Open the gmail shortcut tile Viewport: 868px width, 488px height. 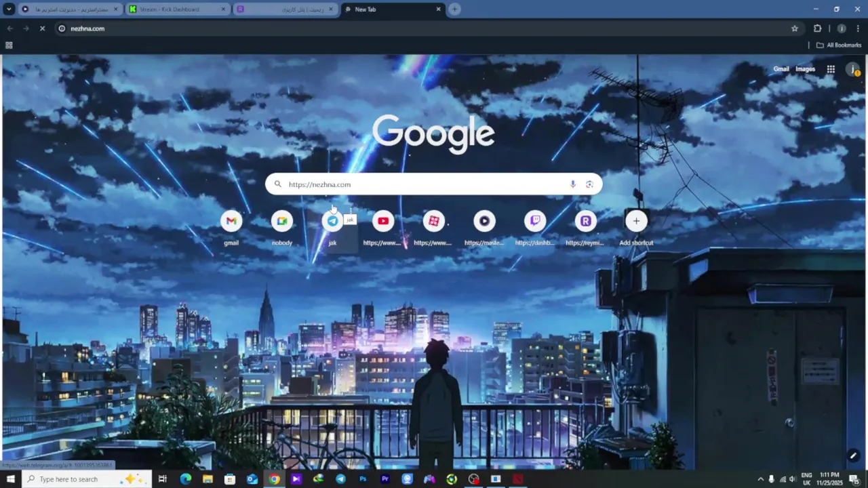(x=231, y=228)
